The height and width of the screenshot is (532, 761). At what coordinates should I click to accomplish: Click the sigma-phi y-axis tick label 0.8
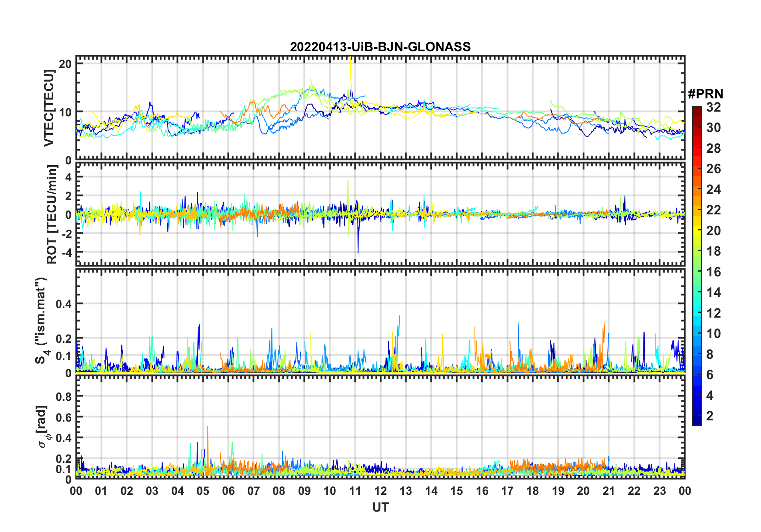point(64,396)
